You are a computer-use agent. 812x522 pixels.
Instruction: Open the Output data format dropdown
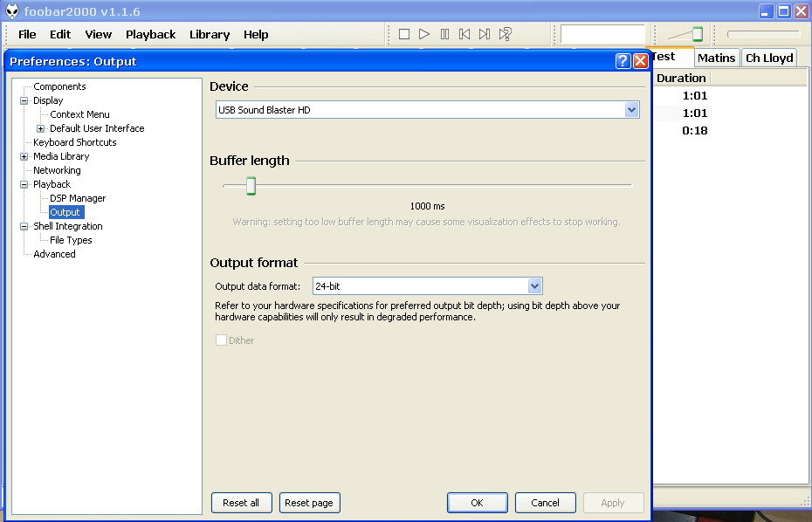click(534, 285)
